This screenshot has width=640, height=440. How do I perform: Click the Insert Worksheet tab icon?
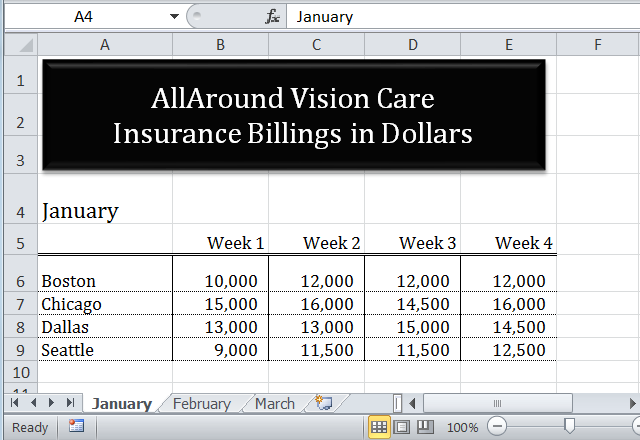pyautogui.click(x=323, y=403)
